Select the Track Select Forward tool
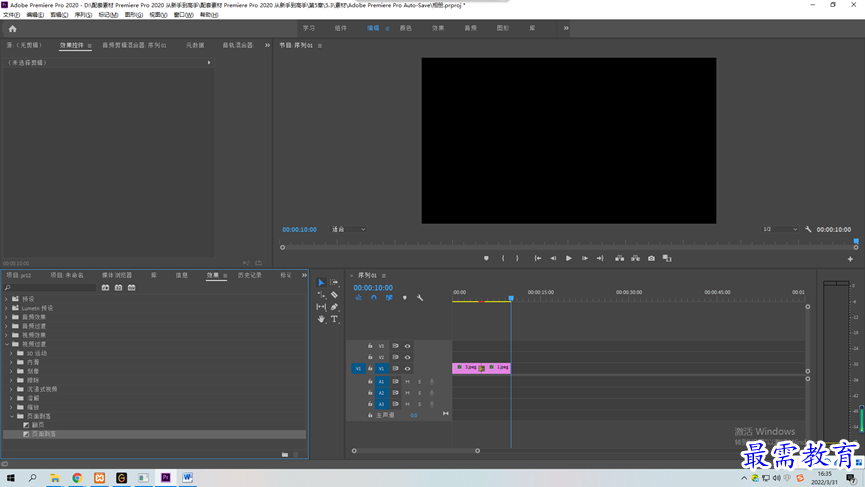865x487 pixels. (334, 282)
